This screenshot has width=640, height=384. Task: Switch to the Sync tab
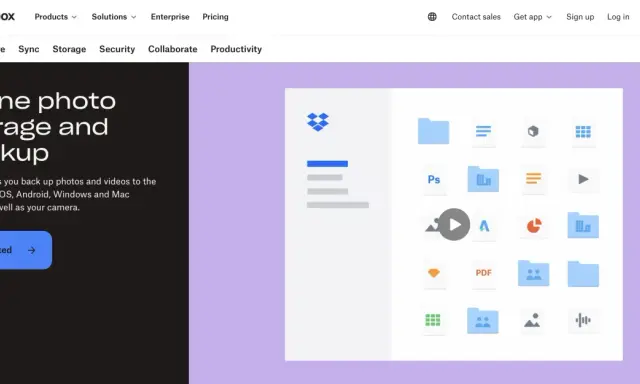click(x=29, y=49)
